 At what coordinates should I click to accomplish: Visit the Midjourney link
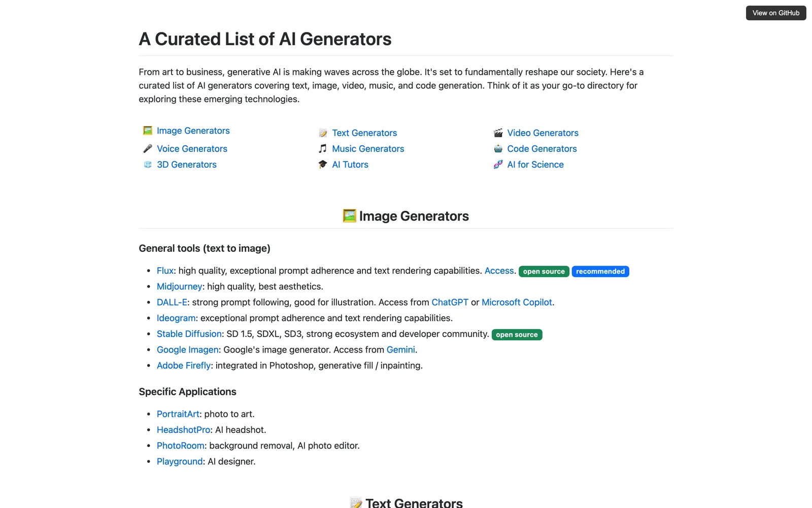179,287
